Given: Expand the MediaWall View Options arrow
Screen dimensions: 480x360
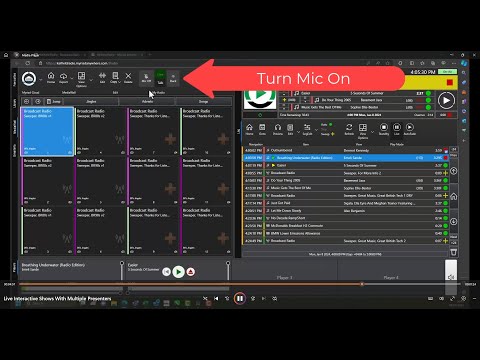Looking at the screenshot, I should [91, 80].
